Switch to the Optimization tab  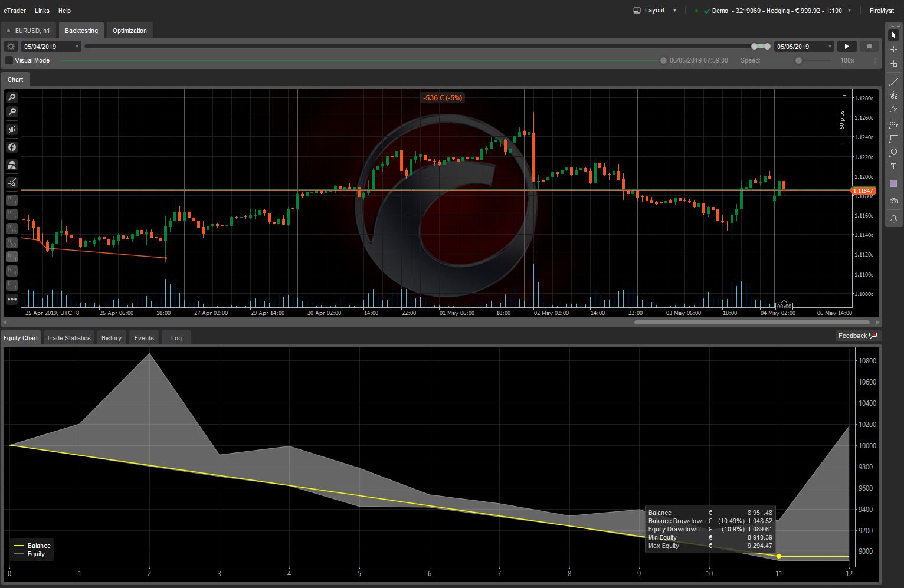[x=130, y=31]
